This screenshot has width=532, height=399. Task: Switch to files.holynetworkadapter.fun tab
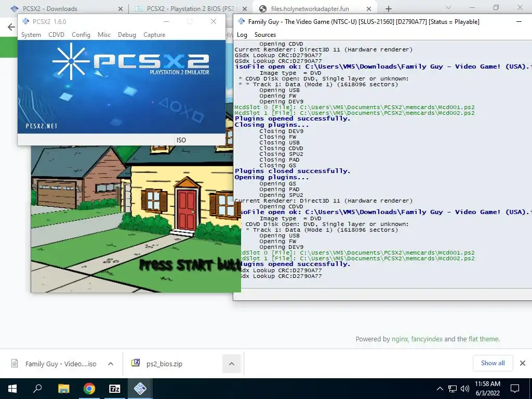315,8
